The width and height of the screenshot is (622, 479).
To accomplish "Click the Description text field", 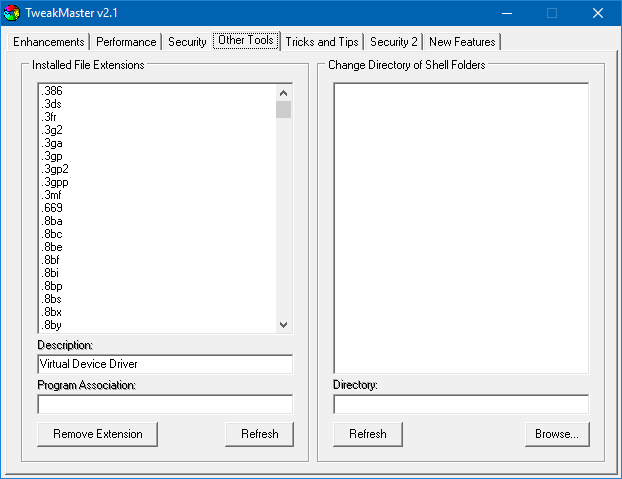I will point(165,364).
